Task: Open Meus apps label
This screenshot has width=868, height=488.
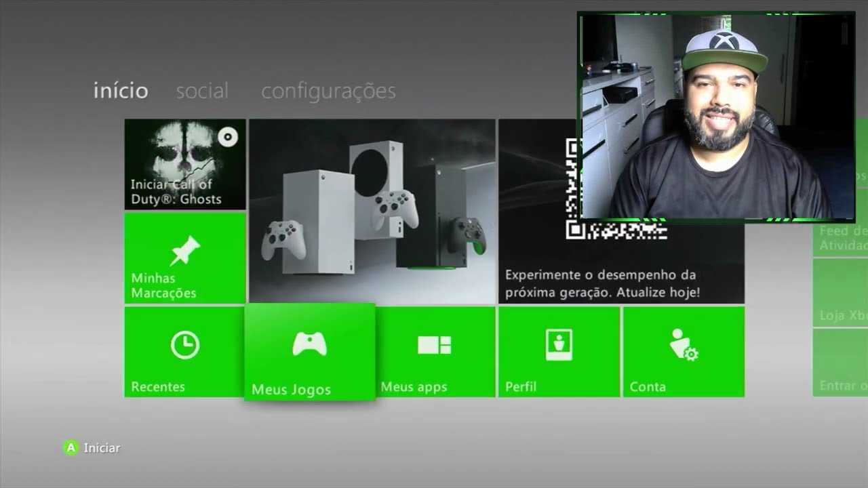Action: pyautogui.click(x=414, y=387)
